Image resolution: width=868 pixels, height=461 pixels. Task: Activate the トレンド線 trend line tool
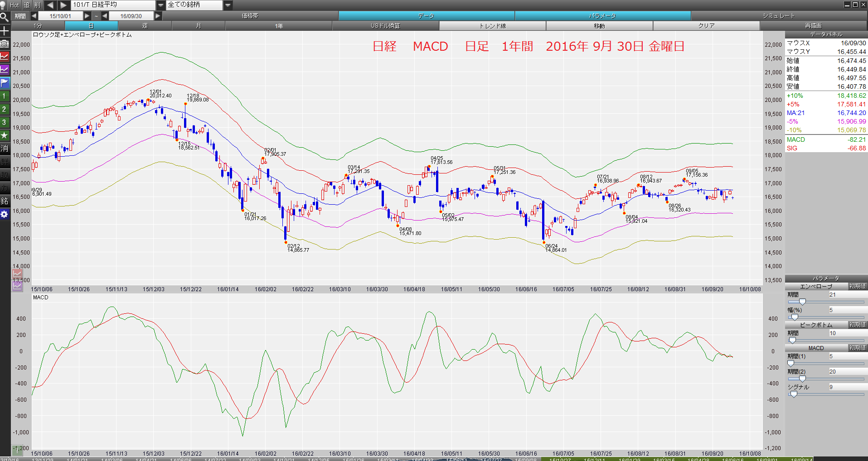[493, 26]
